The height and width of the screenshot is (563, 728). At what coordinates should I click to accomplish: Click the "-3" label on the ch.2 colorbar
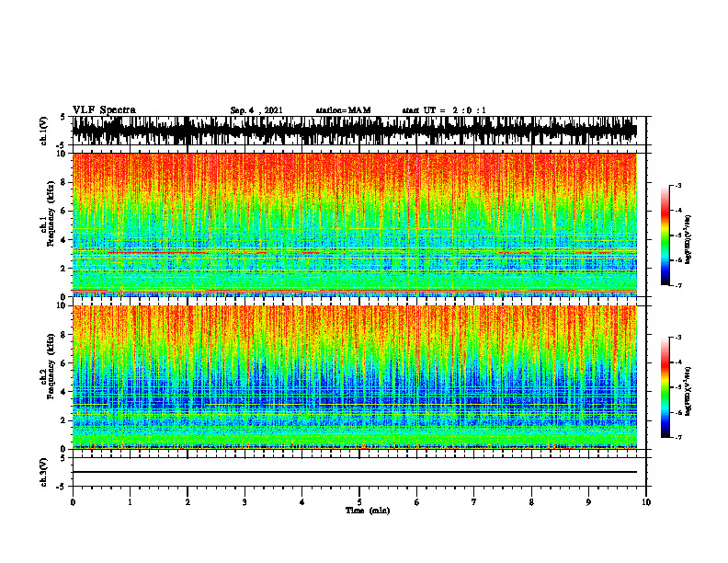click(677, 338)
